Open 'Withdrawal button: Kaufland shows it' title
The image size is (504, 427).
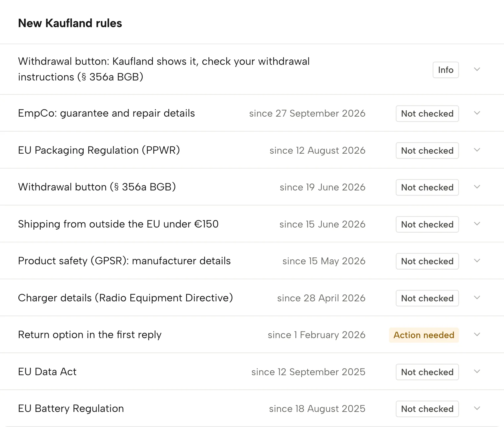[x=164, y=69]
